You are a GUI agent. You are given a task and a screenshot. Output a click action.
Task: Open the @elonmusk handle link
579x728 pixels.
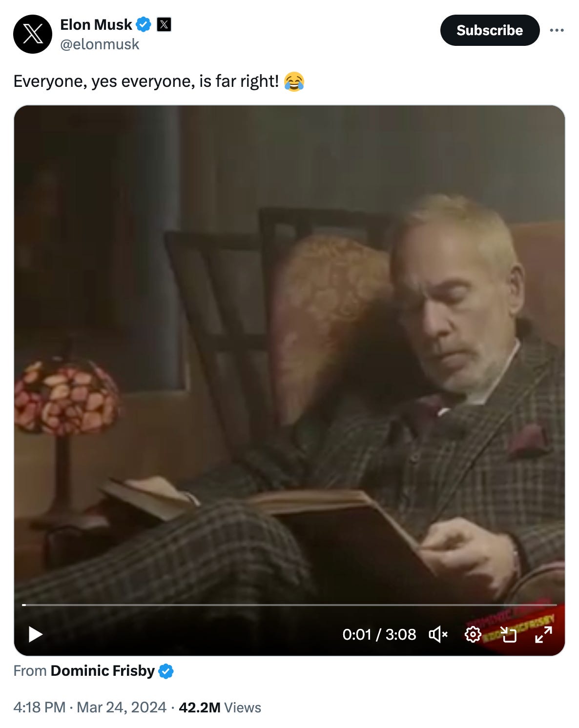click(100, 44)
